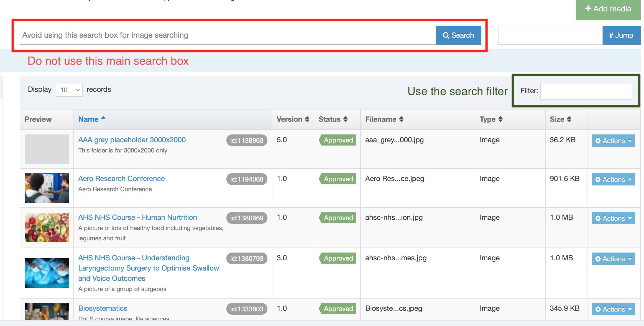Sort table by Filename column

pos(401,119)
